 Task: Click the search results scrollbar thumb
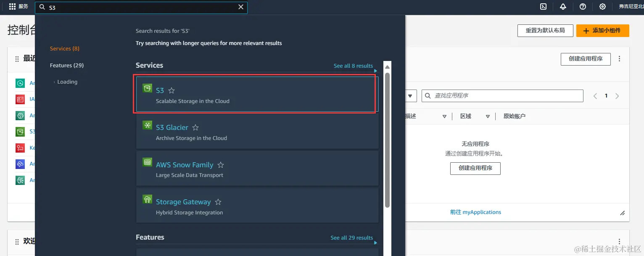[388, 140]
